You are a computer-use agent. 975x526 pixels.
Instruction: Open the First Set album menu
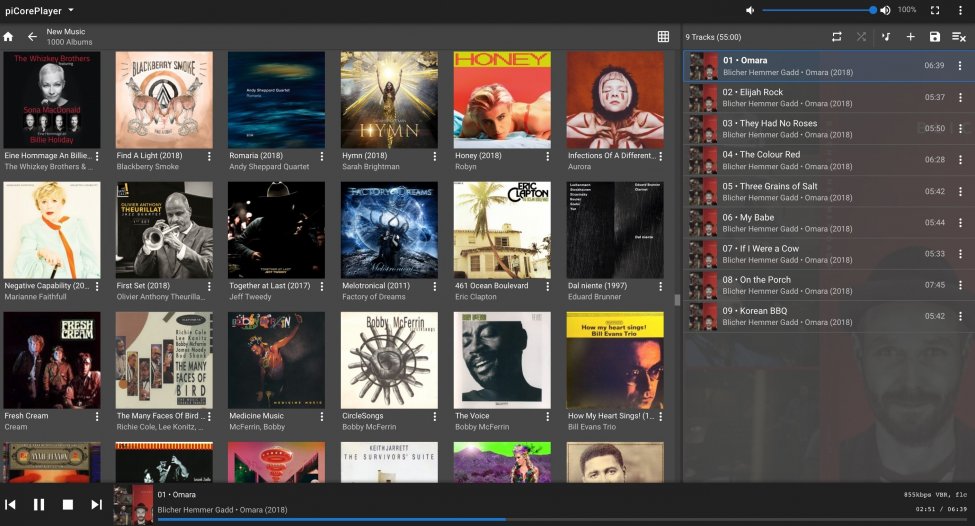pos(209,286)
